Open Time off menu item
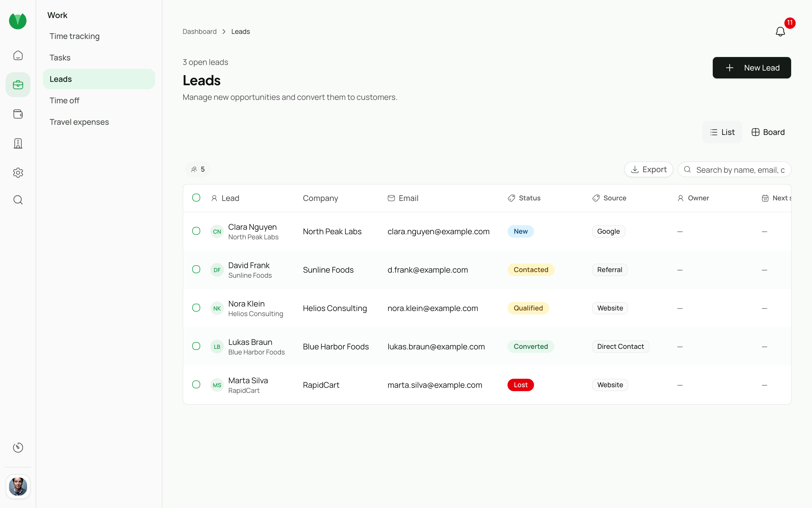Viewport: 812px width, 508px height. coord(99,100)
